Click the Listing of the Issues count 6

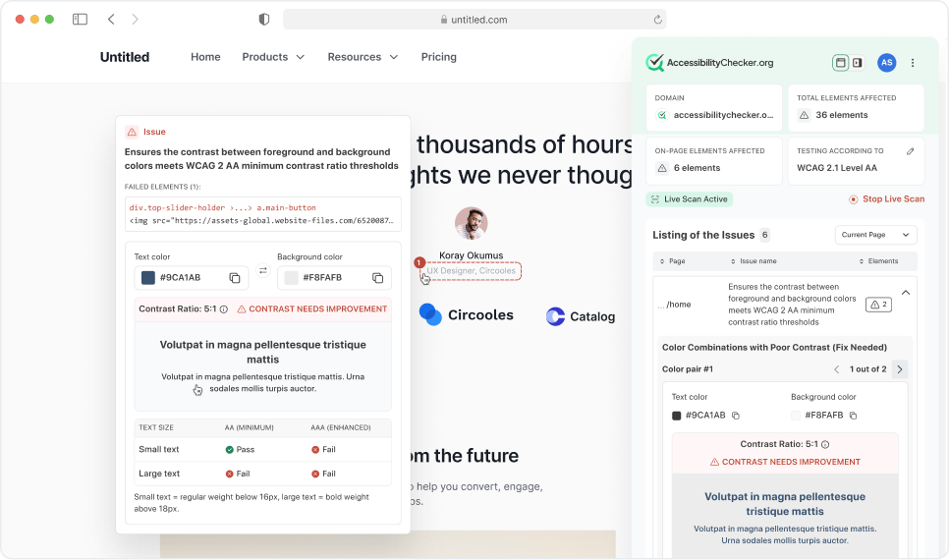pos(765,235)
